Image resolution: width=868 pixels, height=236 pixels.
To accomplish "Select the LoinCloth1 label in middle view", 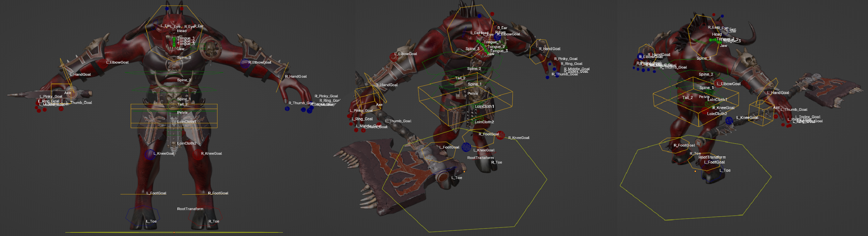I will (484, 107).
